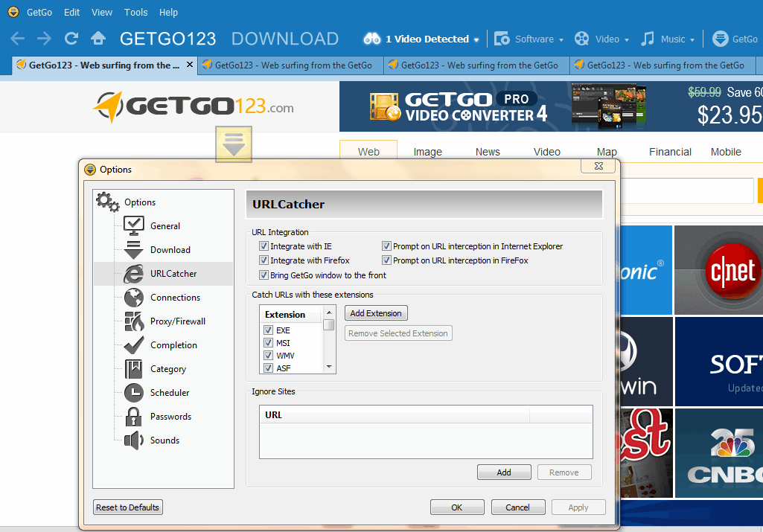Click the GetGo app icon in menu bar
Screen dimensions: 763x532
coord(13,12)
